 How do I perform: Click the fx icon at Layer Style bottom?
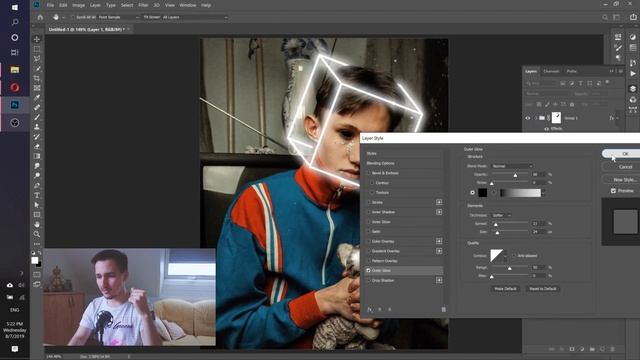(x=369, y=309)
